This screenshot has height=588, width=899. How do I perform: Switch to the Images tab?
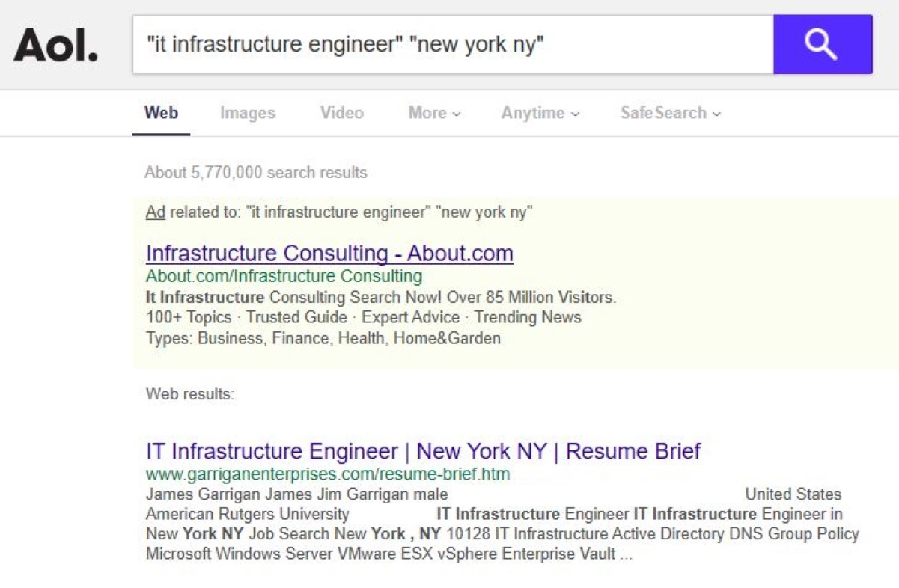(x=248, y=113)
